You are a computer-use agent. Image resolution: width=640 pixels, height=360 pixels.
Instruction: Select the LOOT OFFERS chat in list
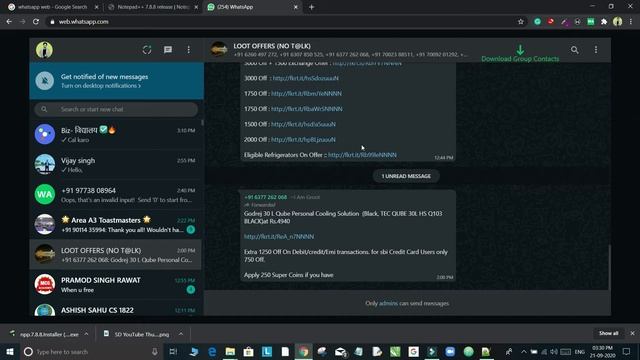click(x=116, y=254)
